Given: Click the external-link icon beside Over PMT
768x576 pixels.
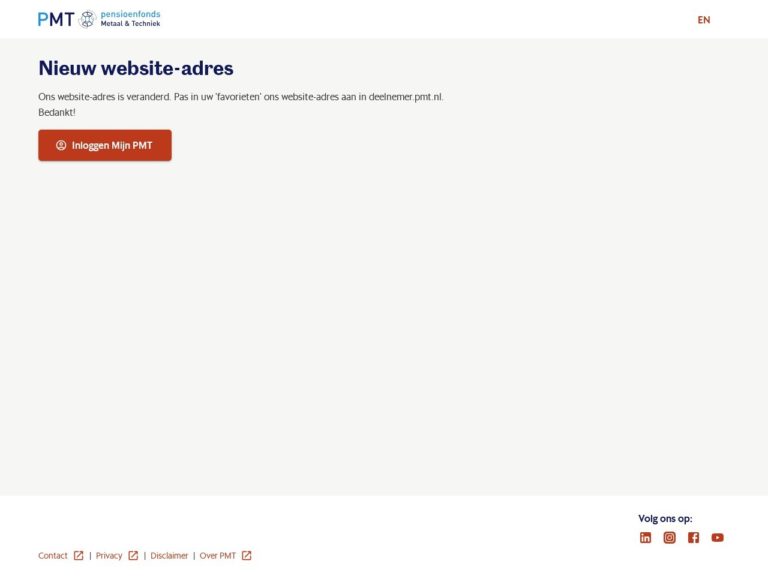Looking at the screenshot, I should [x=246, y=555].
